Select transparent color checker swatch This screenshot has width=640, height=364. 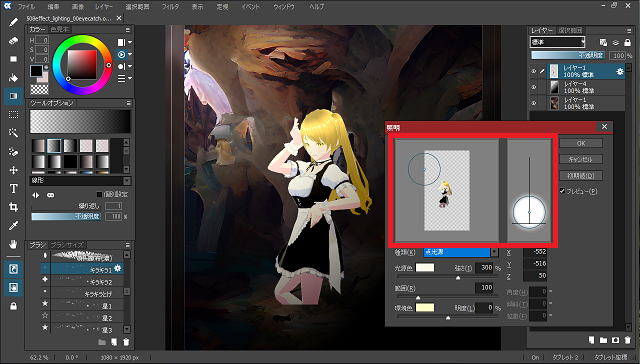click(x=40, y=89)
